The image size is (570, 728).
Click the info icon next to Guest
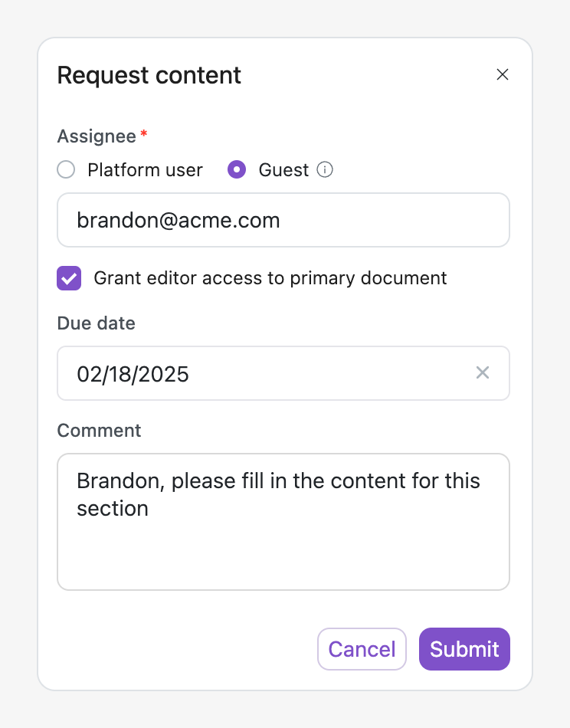click(x=325, y=169)
